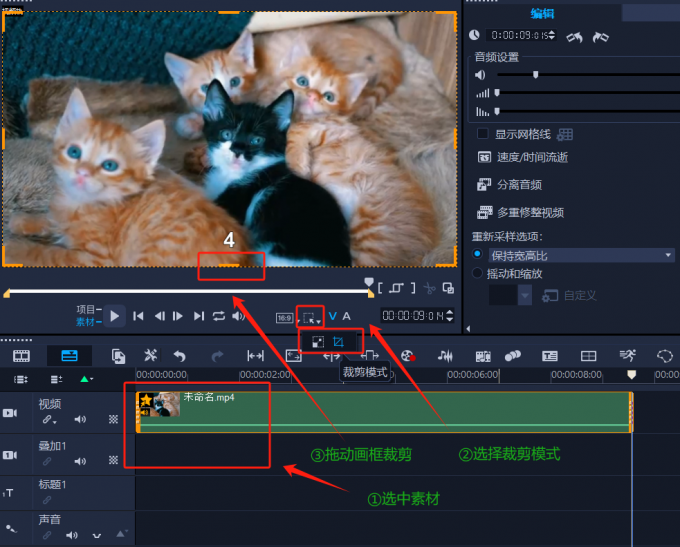Enable the 显示网格线 checkbox
The height and width of the screenshot is (547, 680).
coord(483,133)
